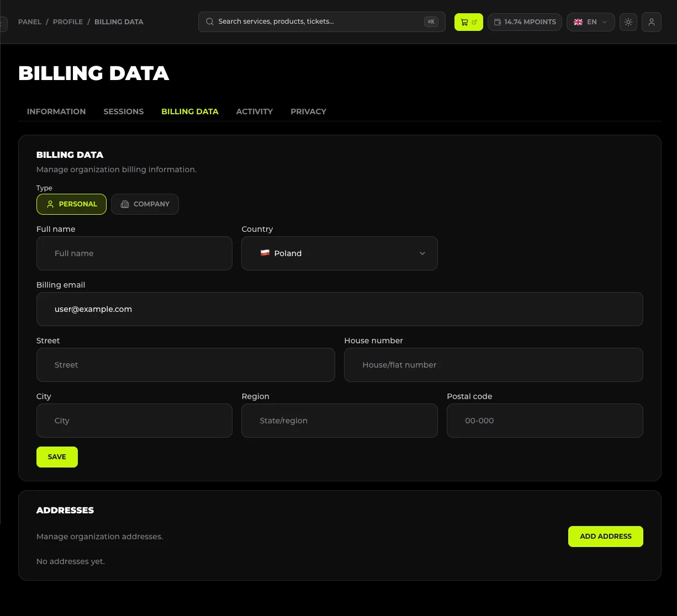
Task: Click the person icon in Personal button
Action: tap(50, 204)
